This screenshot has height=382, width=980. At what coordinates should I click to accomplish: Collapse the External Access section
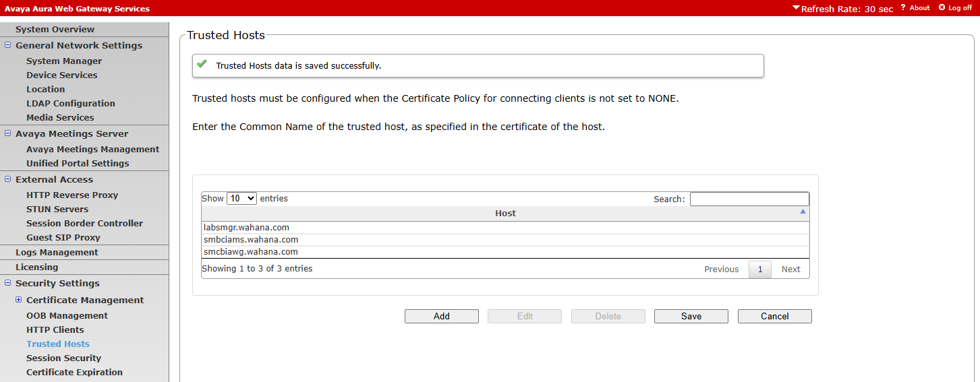(8, 179)
